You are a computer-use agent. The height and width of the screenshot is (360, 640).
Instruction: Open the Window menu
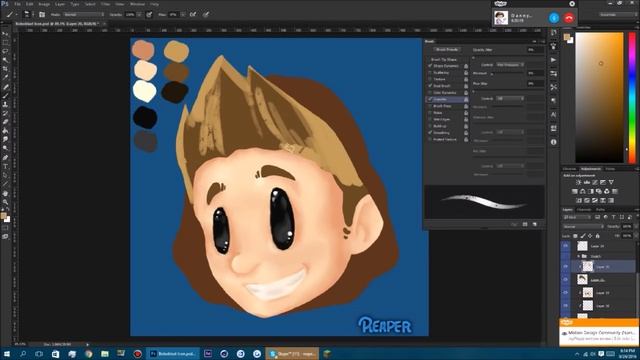pyautogui.click(x=137, y=4)
